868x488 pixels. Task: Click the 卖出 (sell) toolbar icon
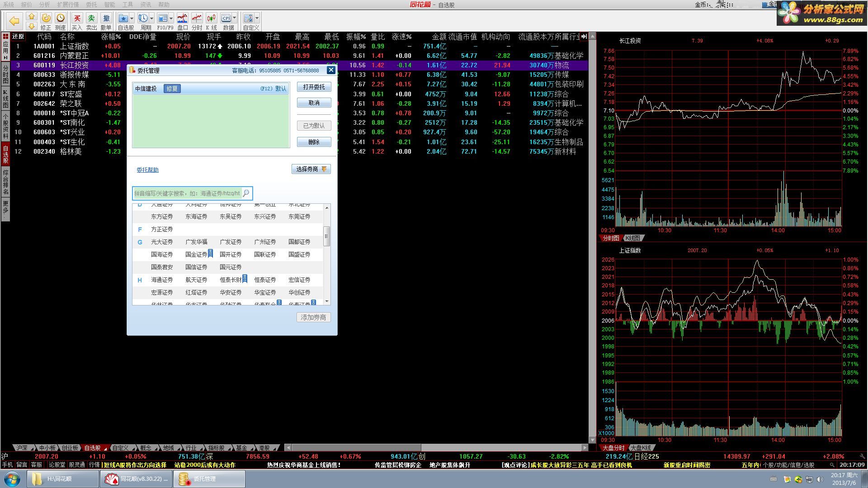91,18
